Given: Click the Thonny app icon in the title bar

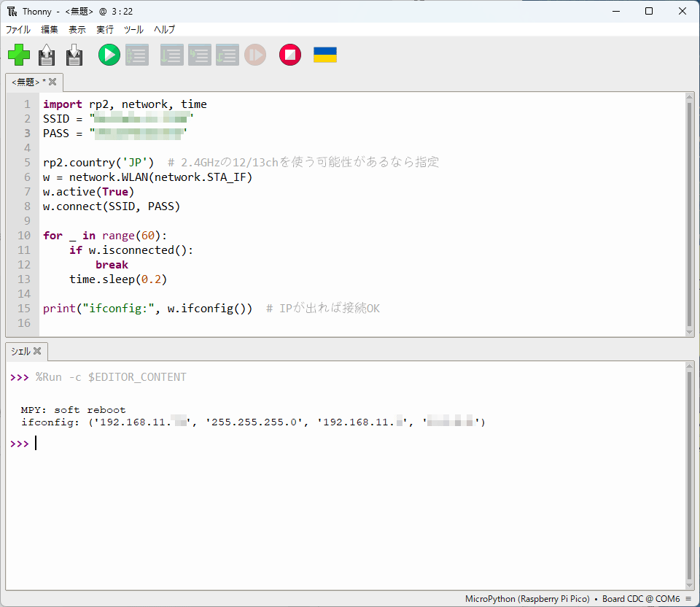Looking at the screenshot, I should pyautogui.click(x=12, y=11).
